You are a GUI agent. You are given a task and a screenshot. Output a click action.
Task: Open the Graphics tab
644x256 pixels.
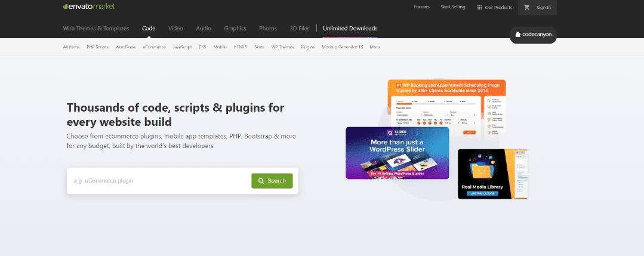tap(235, 29)
